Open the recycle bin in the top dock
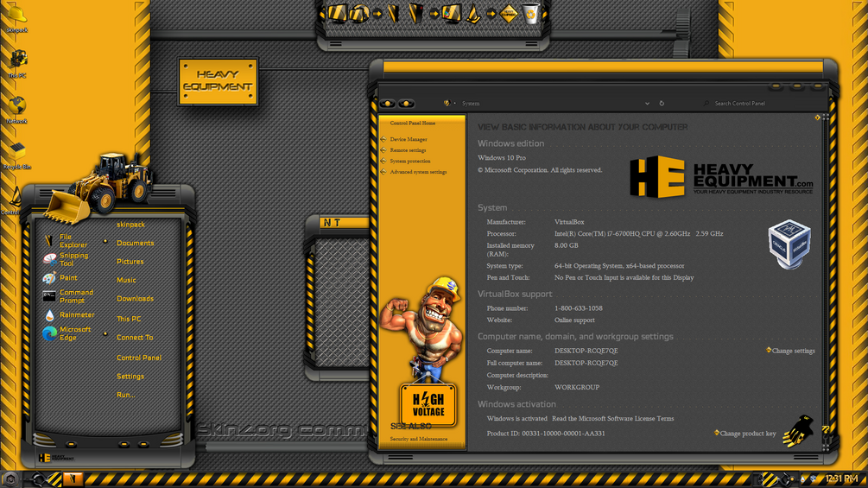This screenshot has height=488, width=868. pyautogui.click(x=530, y=13)
